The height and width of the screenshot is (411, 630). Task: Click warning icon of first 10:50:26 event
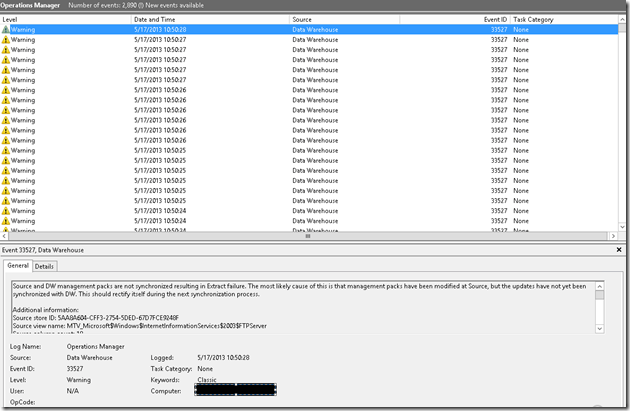[6, 90]
